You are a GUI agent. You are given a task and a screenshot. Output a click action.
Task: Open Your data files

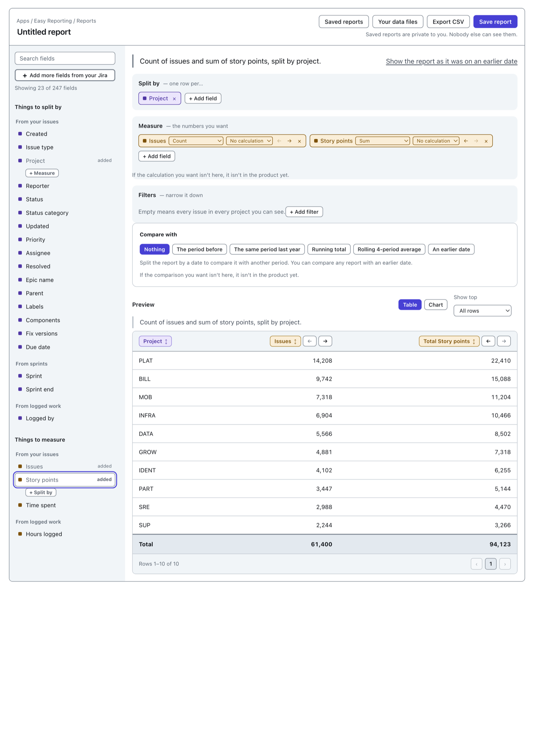398,22
